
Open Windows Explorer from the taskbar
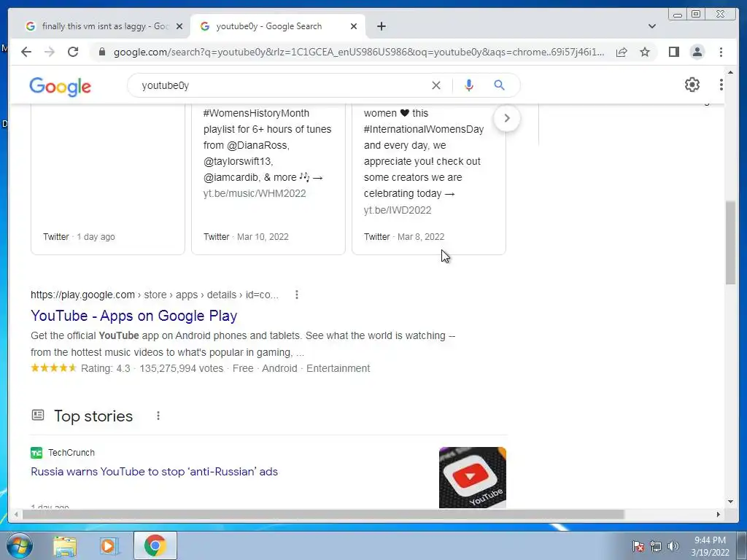pyautogui.click(x=65, y=545)
